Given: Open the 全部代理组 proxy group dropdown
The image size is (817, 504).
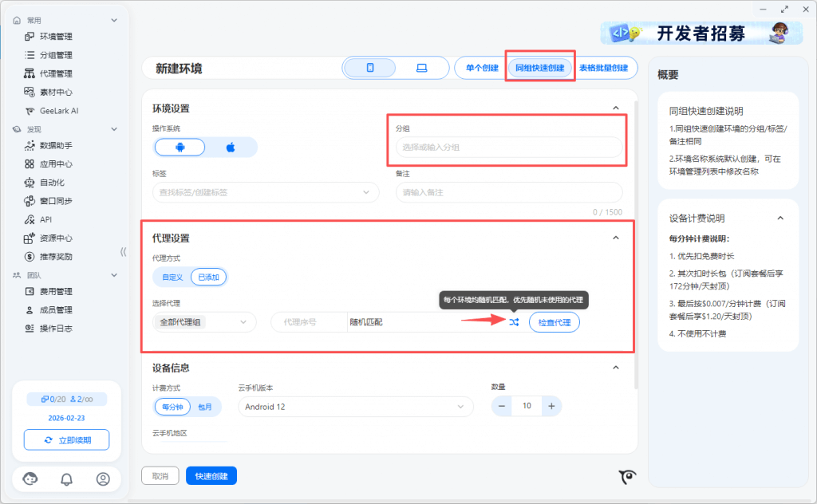Looking at the screenshot, I should pos(204,322).
